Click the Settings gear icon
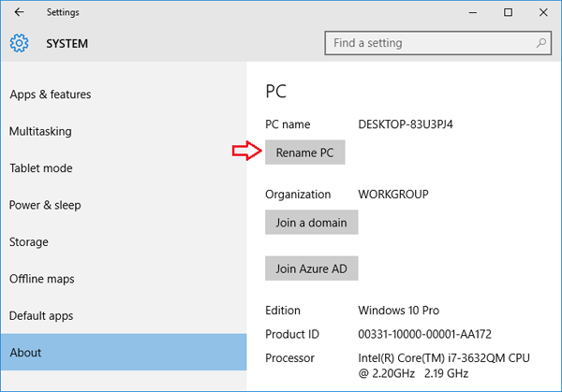 [20, 43]
